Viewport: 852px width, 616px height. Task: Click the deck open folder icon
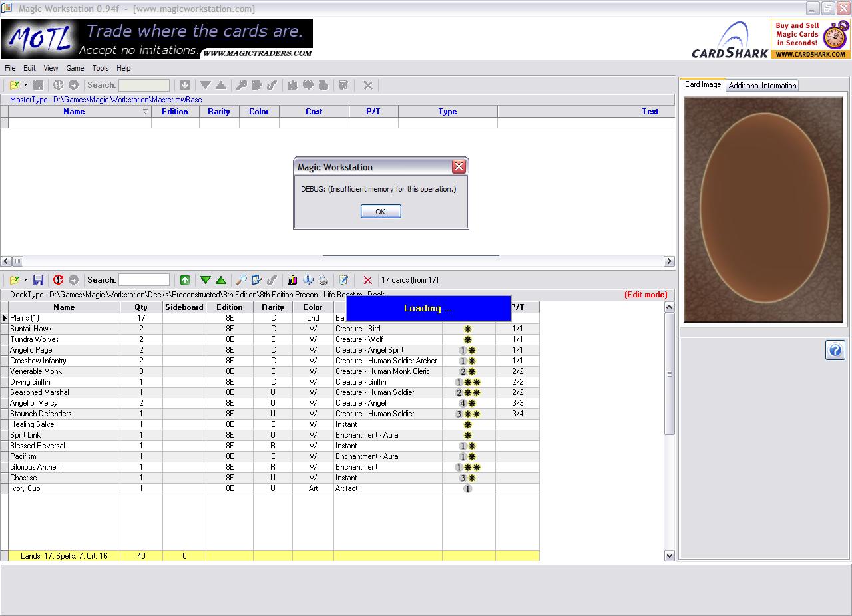[14, 280]
